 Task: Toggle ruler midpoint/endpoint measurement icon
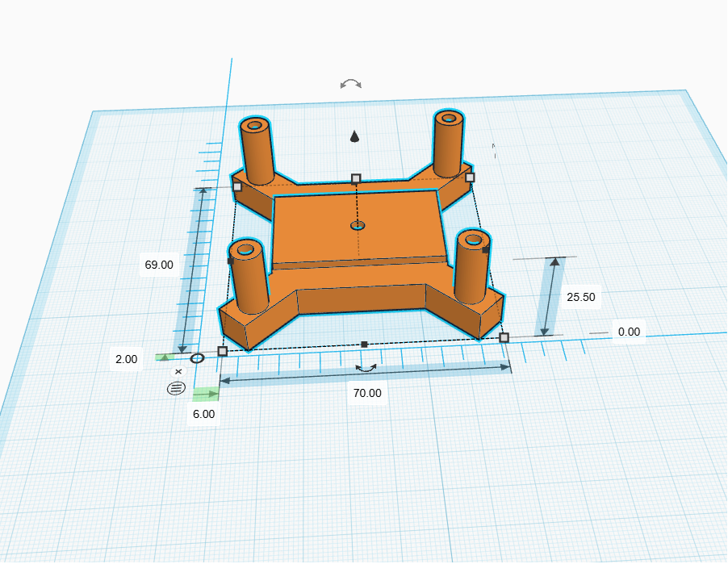[177, 388]
